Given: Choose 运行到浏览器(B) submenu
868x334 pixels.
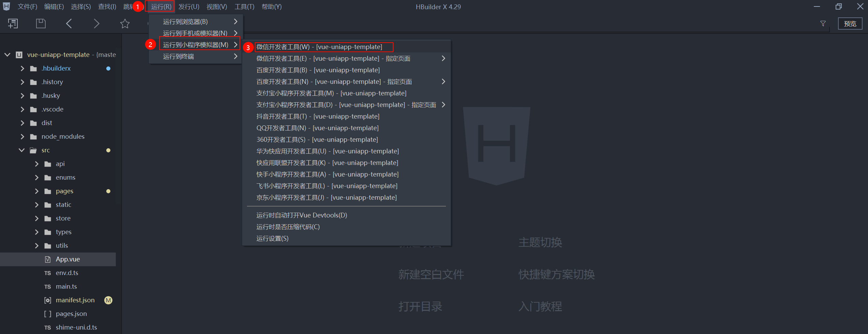Looking at the screenshot, I should [196, 22].
